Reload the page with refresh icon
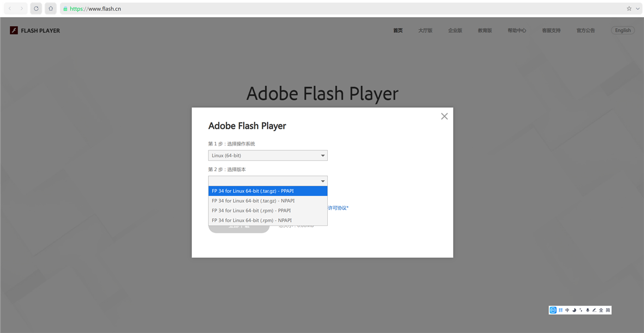The width and height of the screenshot is (644, 333). click(x=36, y=9)
